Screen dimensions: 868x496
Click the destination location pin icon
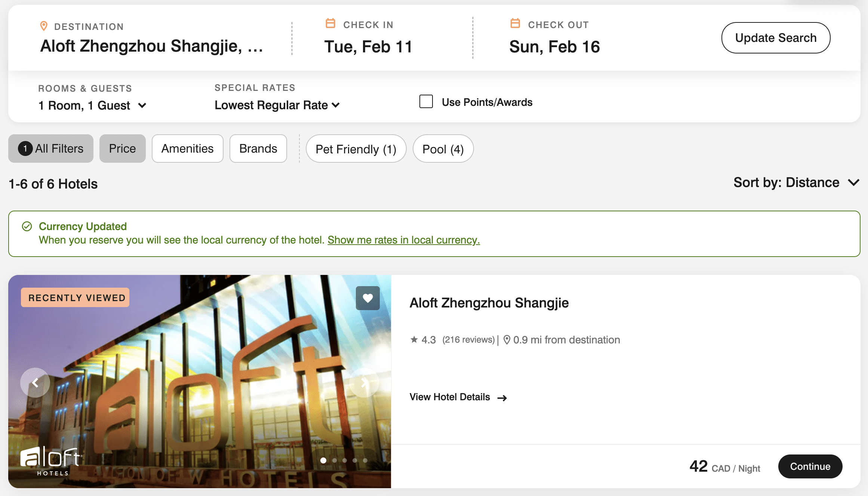point(44,26)
